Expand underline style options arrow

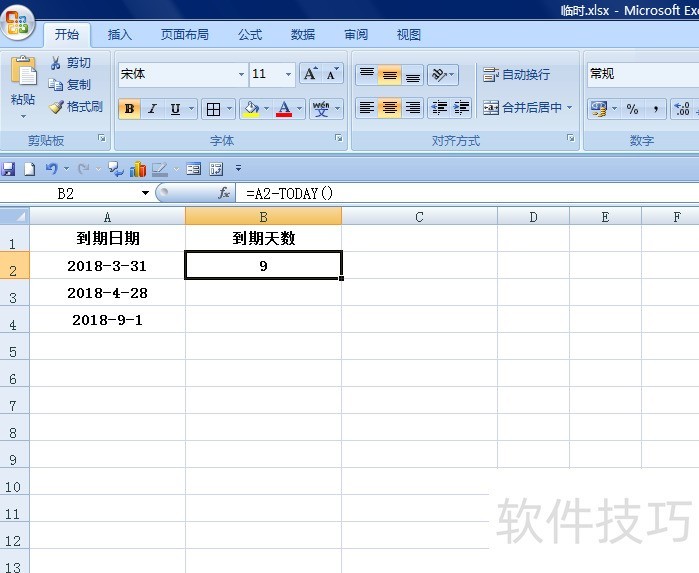coord(191,109)
